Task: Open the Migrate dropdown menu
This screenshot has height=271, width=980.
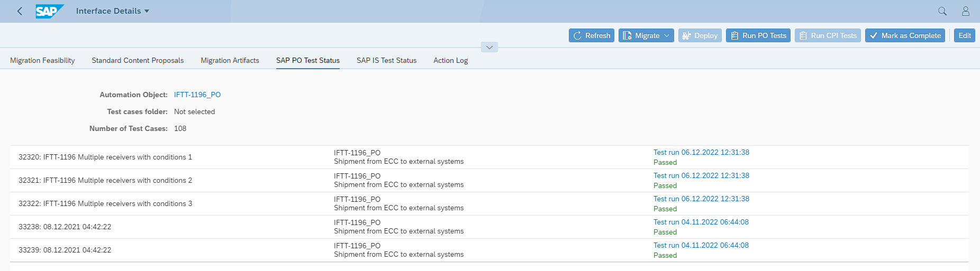Action: (x=646, y=35)
